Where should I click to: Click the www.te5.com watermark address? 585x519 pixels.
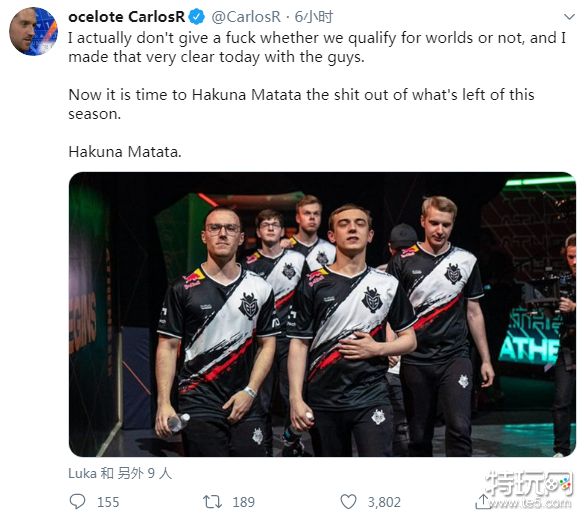pos(530,503)
